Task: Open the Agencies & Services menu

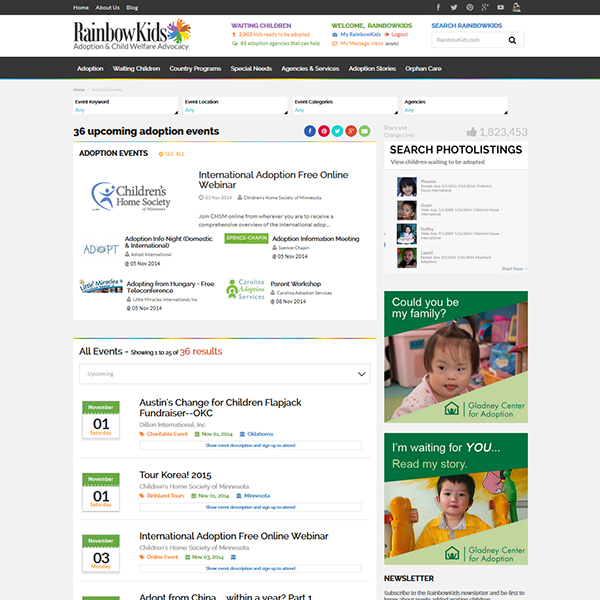Action: [x=310, y=68]
